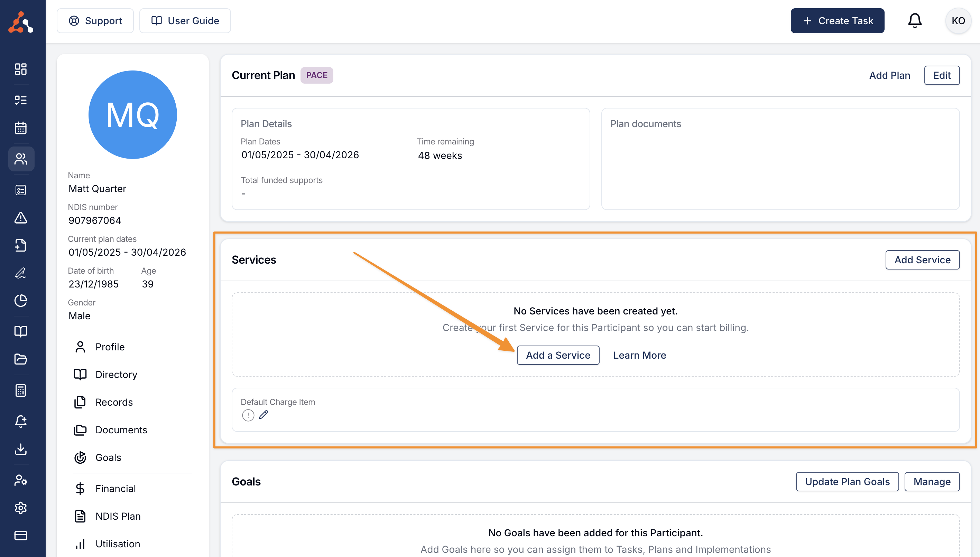Click the Add a Service button
This screenshot has height=557, width=980.
coord(558,355)
